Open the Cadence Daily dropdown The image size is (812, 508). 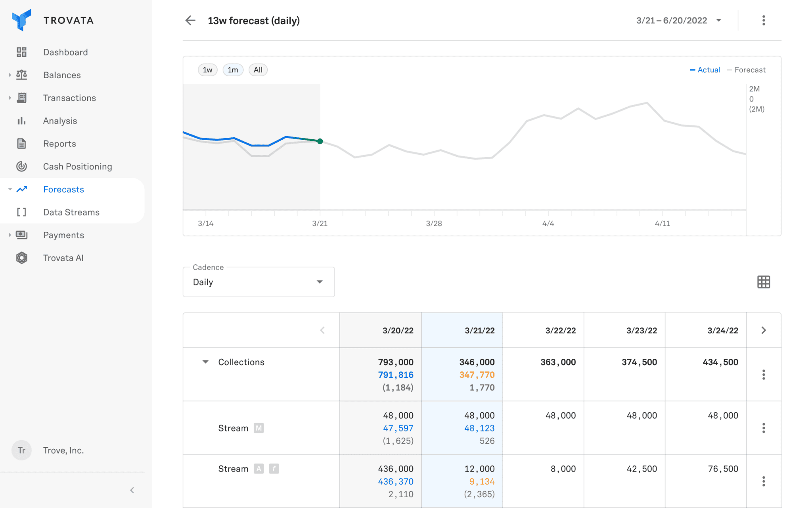tap(259, 282)
